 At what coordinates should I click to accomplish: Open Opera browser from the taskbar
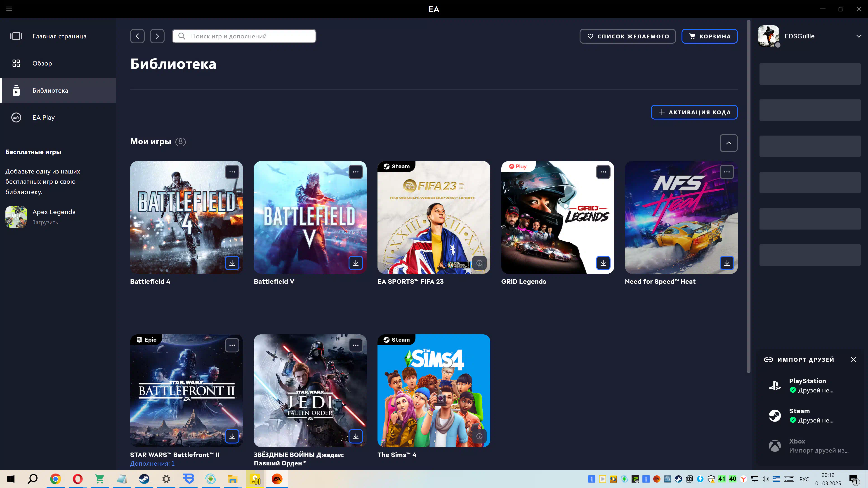pos(78,479)
